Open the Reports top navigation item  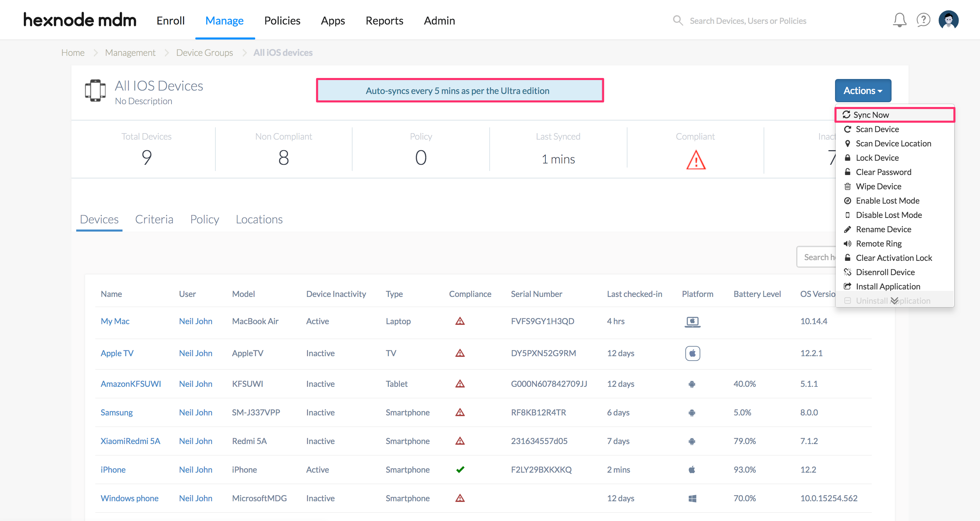[x=384, y=20]
